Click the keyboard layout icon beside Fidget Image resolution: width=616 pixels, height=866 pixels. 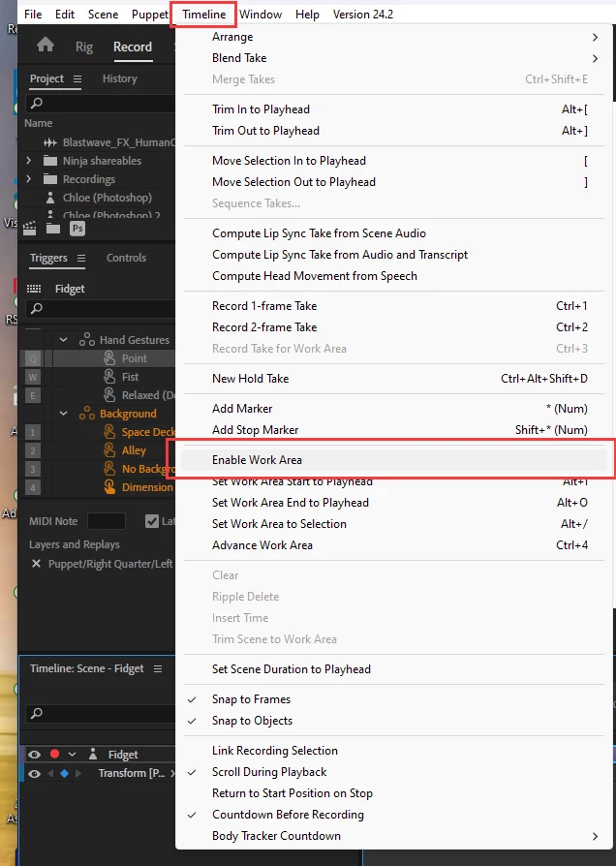pos(34,289)
